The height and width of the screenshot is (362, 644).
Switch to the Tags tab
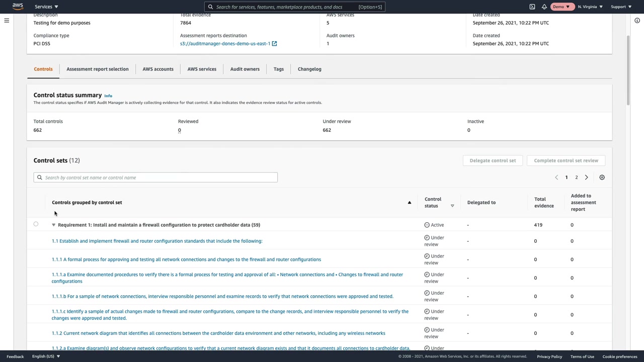pyautogui.click(x=279, y=69)
